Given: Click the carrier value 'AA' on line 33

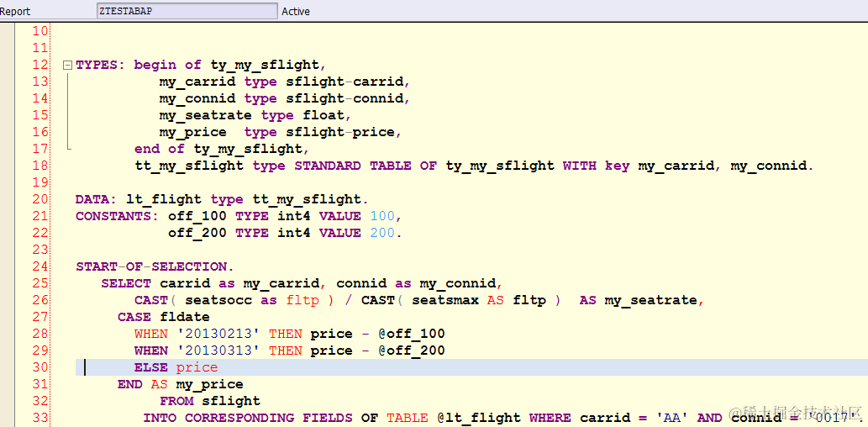Looking at the screenshot, I should 674,418.
